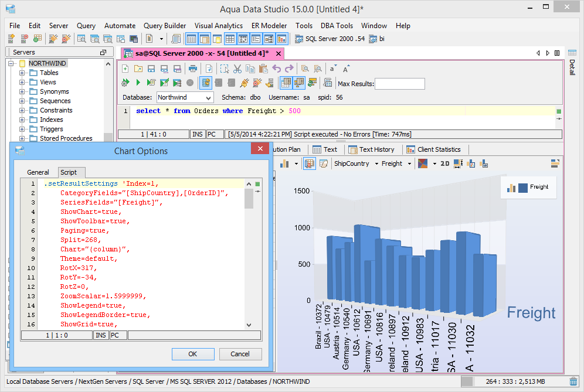Screen dimensions: 584x392
Task: Click the plug Connect icon in query toolbar
Action: pos(245,83)
